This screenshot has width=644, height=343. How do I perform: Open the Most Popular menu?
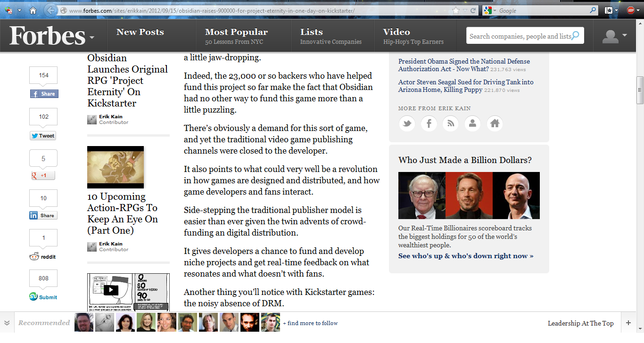pos(236,32)
